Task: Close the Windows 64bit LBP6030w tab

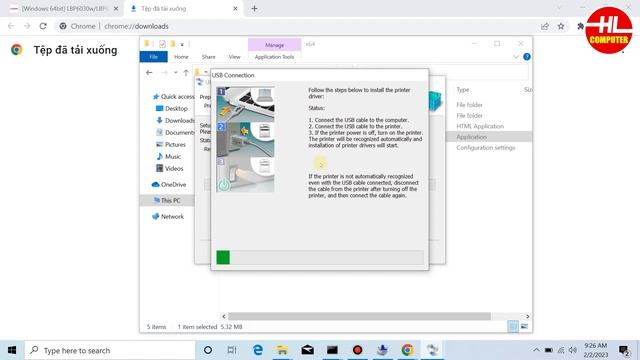Action: click(116, 9)
